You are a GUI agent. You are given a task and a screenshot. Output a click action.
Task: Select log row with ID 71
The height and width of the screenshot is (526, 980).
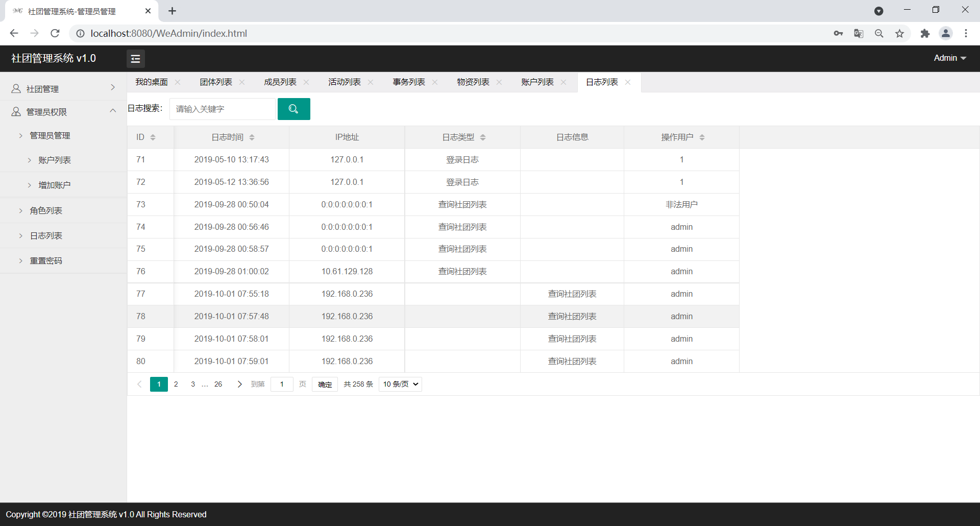pos(433,160)
